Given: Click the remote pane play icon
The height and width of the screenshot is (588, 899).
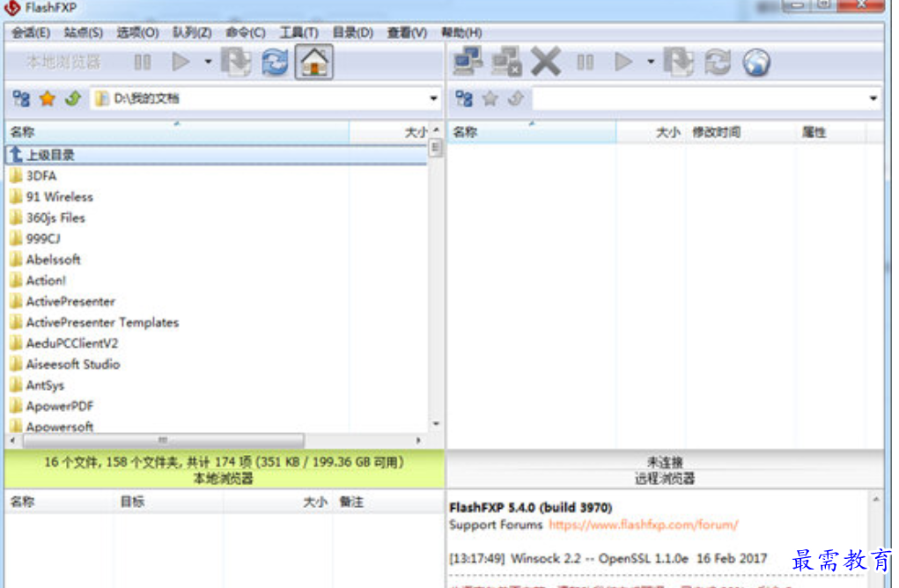Looking at the screenshot, I should [623, 62].
